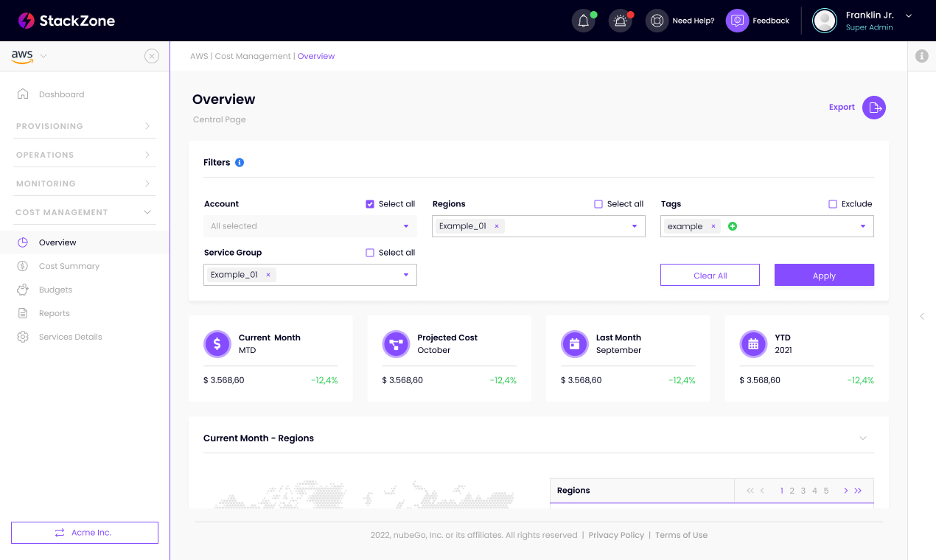Open the Service Group dropdown arrow
Image resolution: width=936 pixels, height=560 pixels.
[406, 275]
